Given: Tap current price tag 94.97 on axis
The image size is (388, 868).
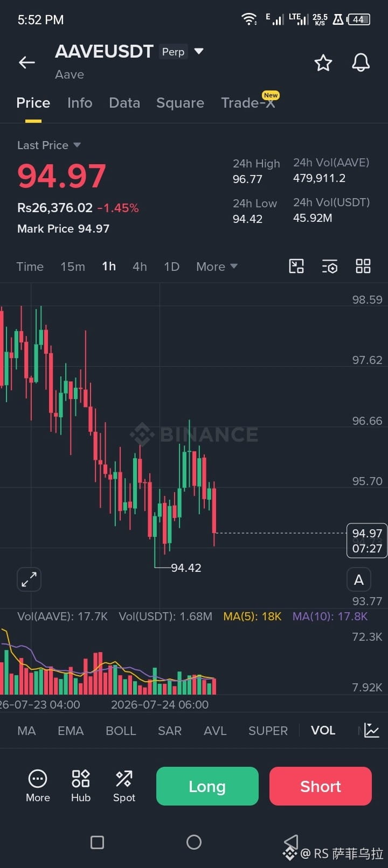Looking at the screenshot, I should 367,541.
